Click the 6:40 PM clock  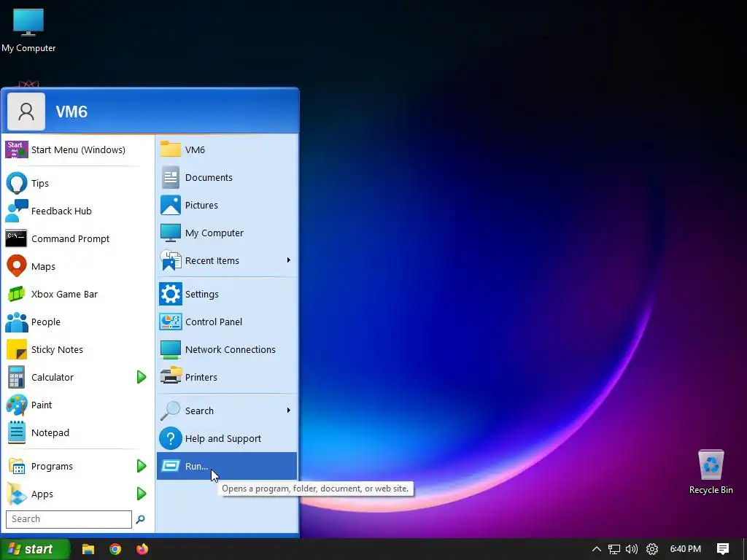pyautogui.click(x=686, y=549)
